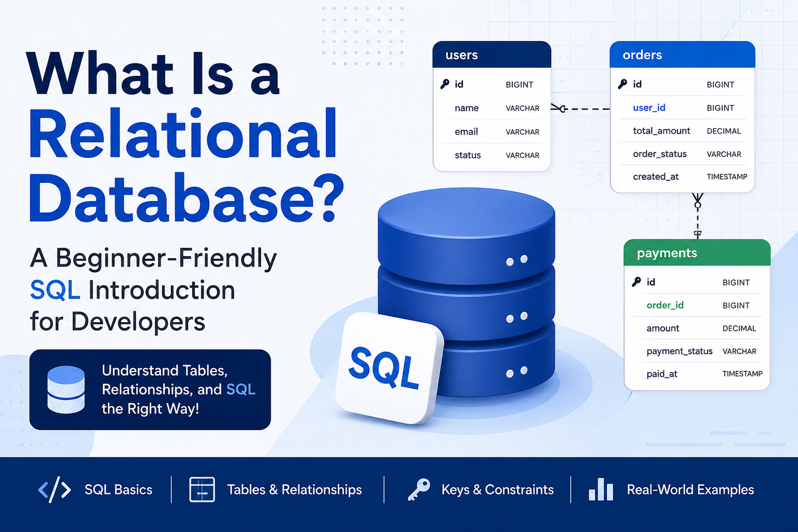798x532 pixels.
Task: Click BIGINT type of user_id
Action: (720, 108)
